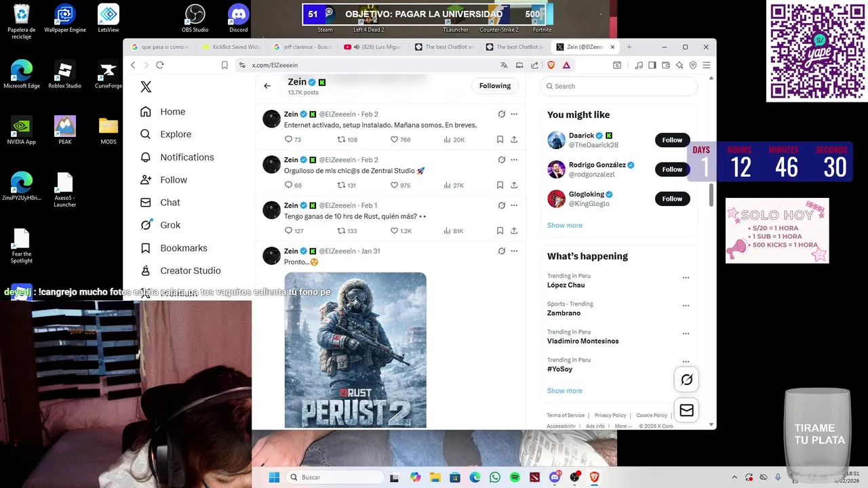The image size is (868, 488).
Task: Open the X logo home link
Action: point(146,87)
